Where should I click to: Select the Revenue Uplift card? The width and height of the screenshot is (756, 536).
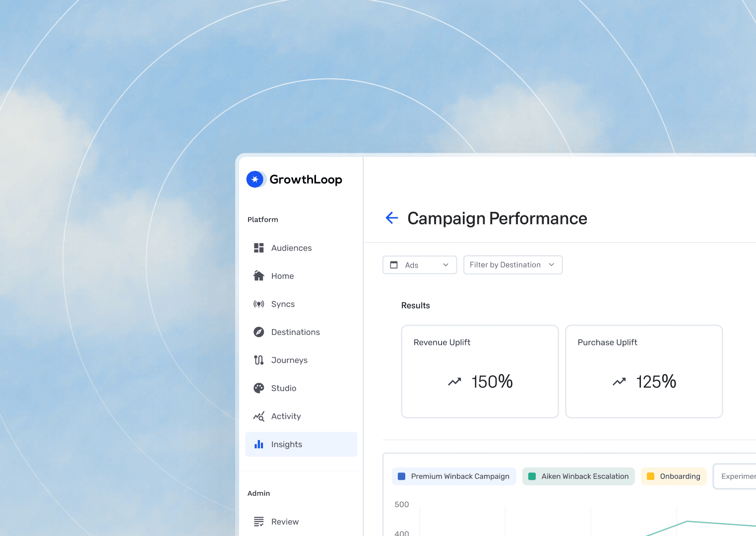click(480, 371)
